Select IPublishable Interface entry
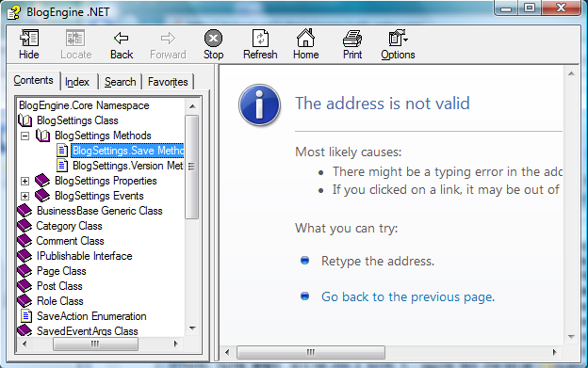The height and width of the screenshot is (368, 588). 85,256
